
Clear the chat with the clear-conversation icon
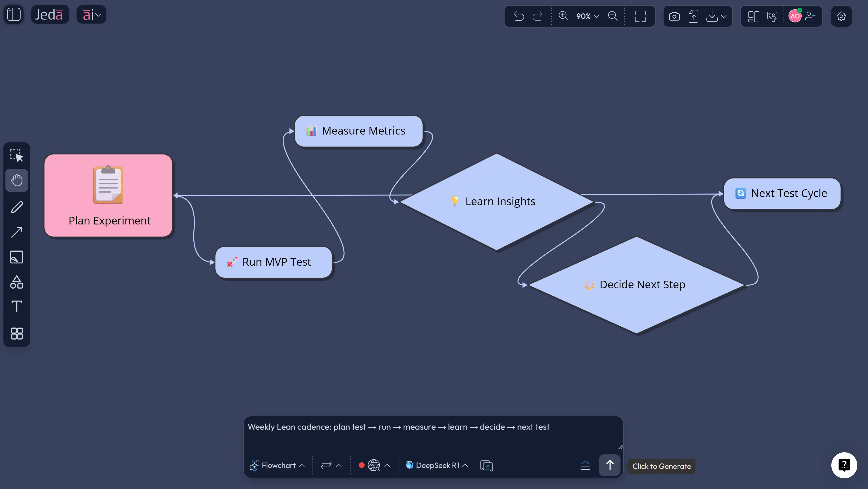[487, 465]
